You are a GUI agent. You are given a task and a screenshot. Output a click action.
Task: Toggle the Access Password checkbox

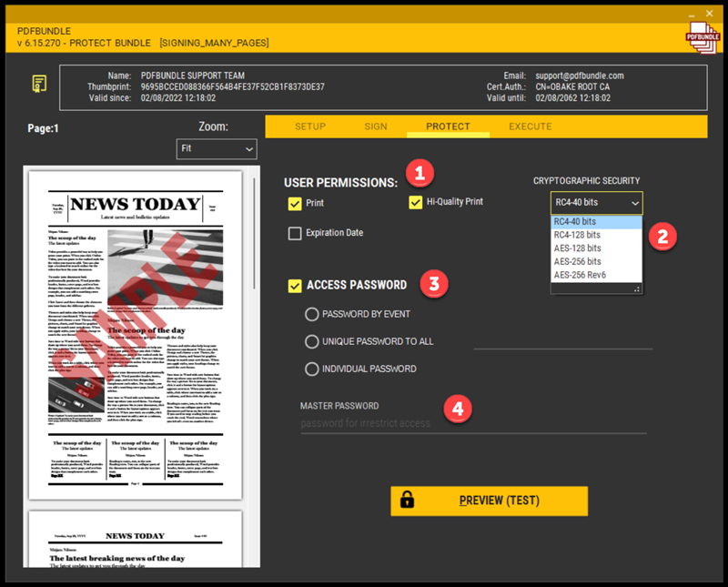click(295, 286)
